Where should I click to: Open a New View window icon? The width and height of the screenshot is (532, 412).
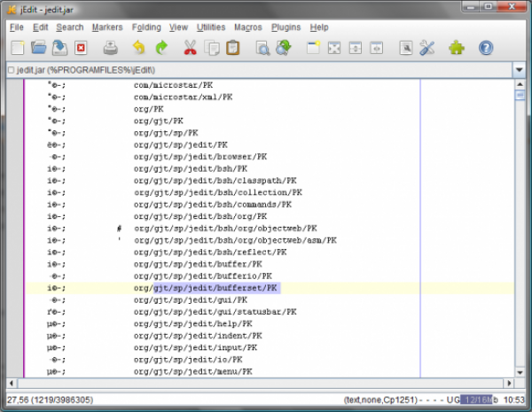click(x=314, y=48)
